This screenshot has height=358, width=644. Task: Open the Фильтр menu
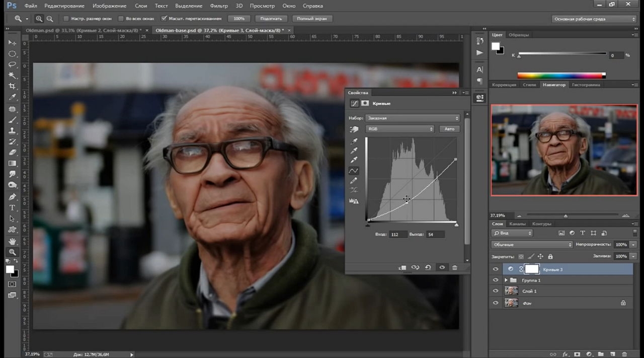tap(219, 6)
